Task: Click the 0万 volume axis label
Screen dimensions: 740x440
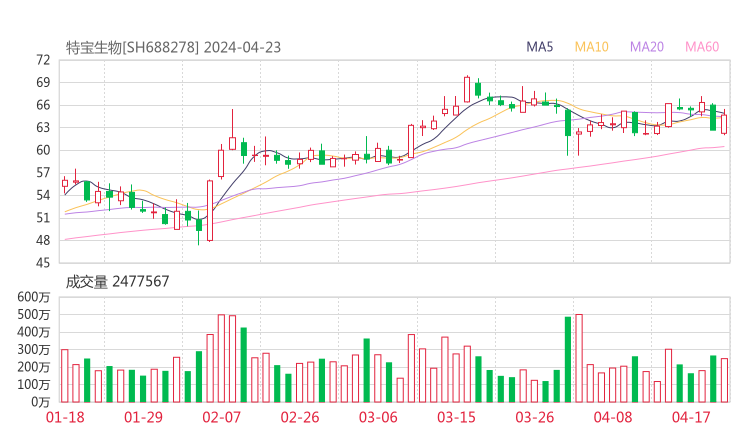Action: click(40, 402)
